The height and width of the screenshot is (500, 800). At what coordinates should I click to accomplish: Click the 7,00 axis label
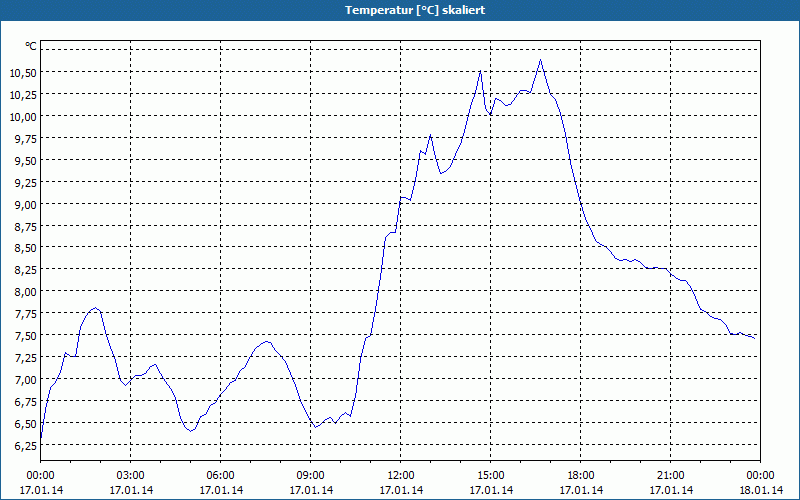[25, 380]
